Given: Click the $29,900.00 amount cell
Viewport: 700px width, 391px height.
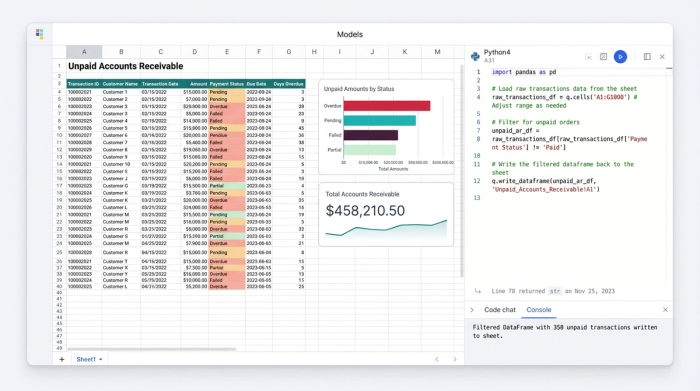Looking at the screenshot, I should coord(194,107).
